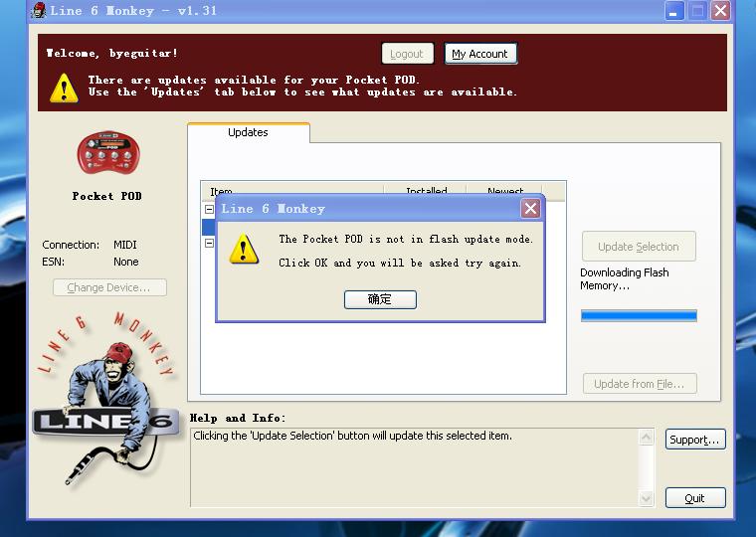Open My Account
Screen dimensions: 756x537
point(479,54)
